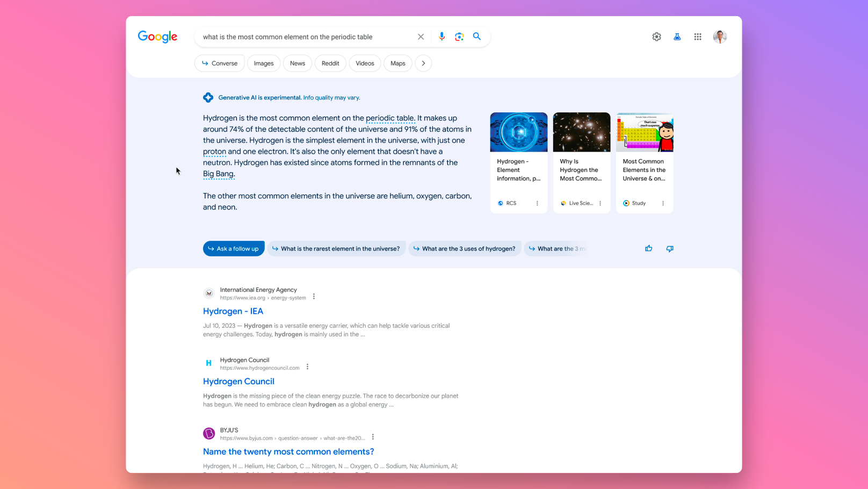Image resolution: width=868 pixels, height=489 pixels.
Task: Open more options for BYJU'S result
Action: click(x=373, y=437)
